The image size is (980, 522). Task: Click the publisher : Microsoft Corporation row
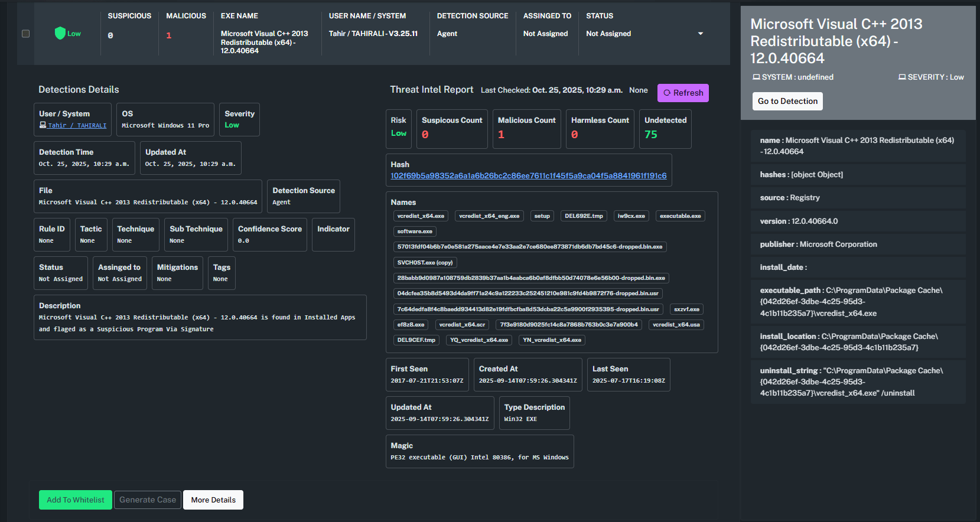858,244
